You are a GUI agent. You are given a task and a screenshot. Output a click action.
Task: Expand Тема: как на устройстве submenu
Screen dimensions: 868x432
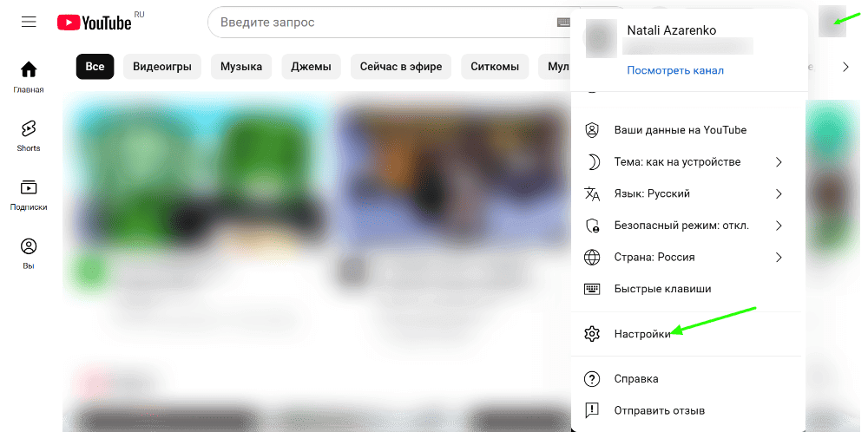(779, 162)
